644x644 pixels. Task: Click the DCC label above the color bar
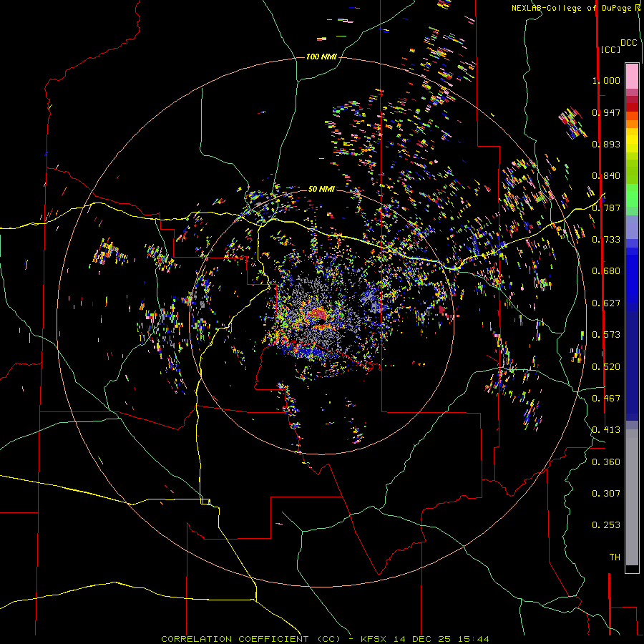(629, 43)
